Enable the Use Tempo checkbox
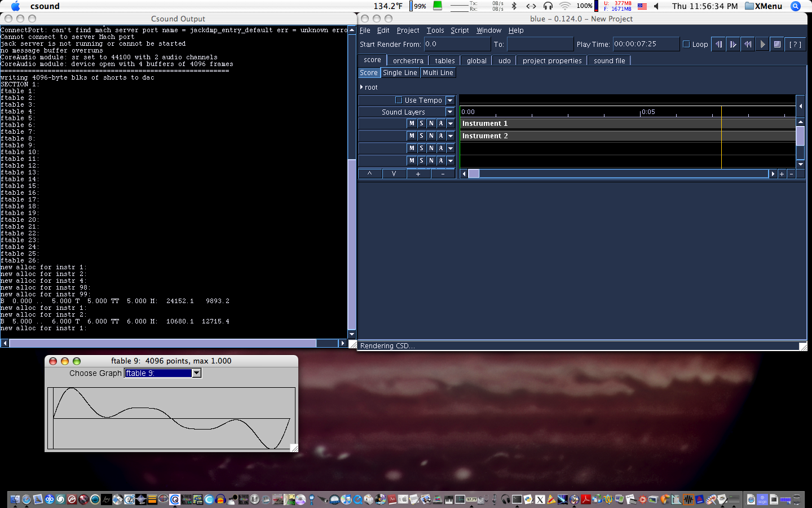This screenshot has height=508, width=812. click(x=399, y=100)
